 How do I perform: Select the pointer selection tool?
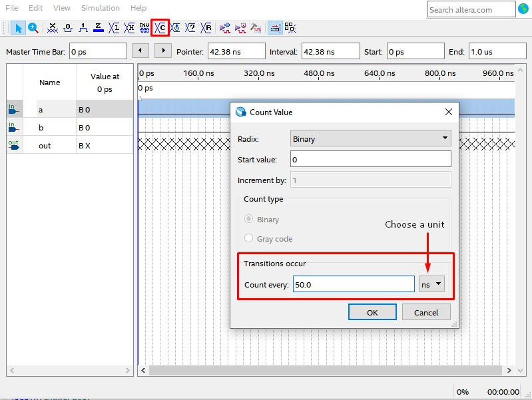pyautogui.click(x=19, y=28)
